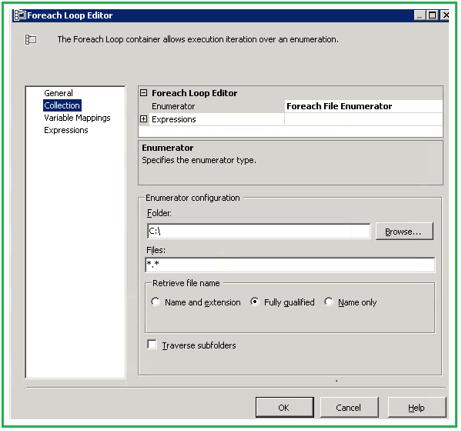Open the Help button
The image size is (461, 431).
pyautogui.click(x=417, y=407)
